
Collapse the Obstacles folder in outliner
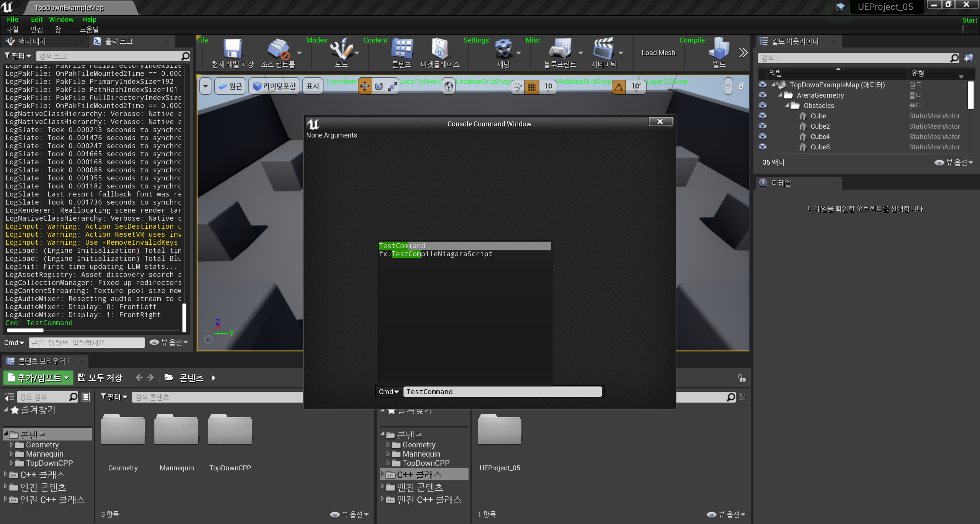pyautogui.click(x=787, y=105)
